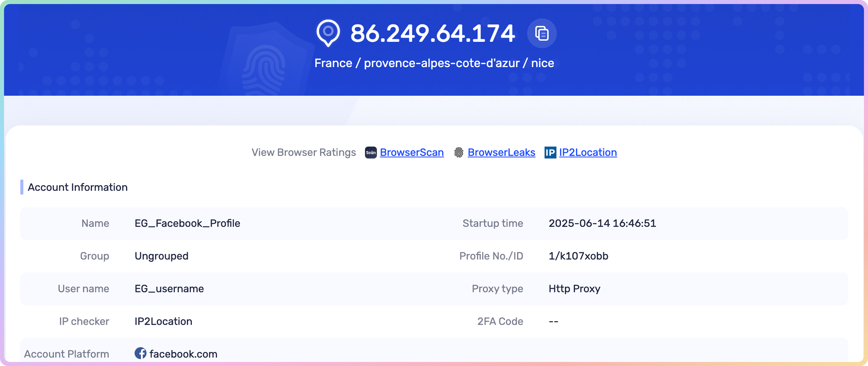Open the BrowserScan link

coord(412,152)
